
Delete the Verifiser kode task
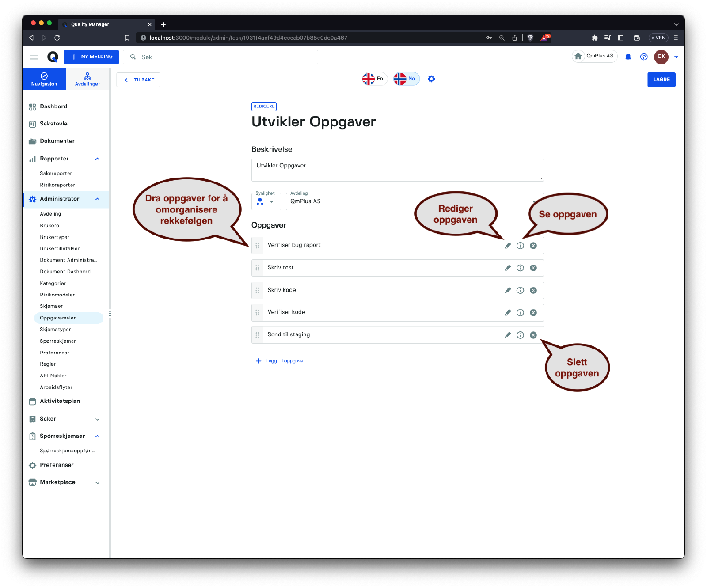533,313
